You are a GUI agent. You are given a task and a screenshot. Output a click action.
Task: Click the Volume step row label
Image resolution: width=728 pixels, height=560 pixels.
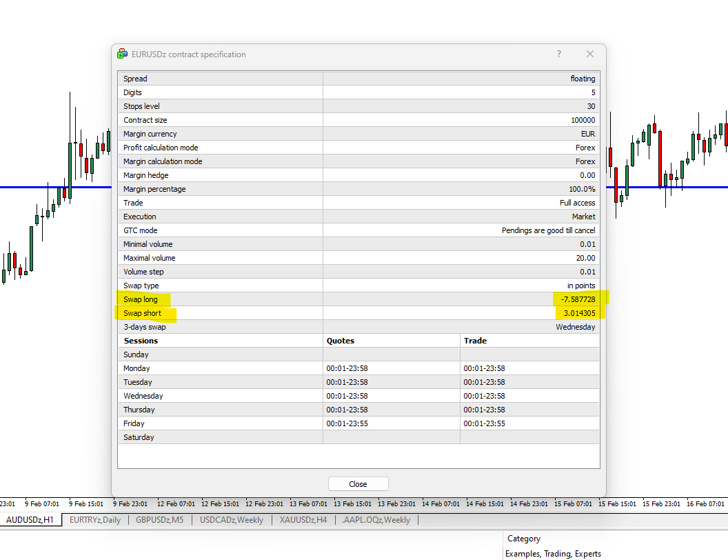pyautogui.click(x=143, y=272)
